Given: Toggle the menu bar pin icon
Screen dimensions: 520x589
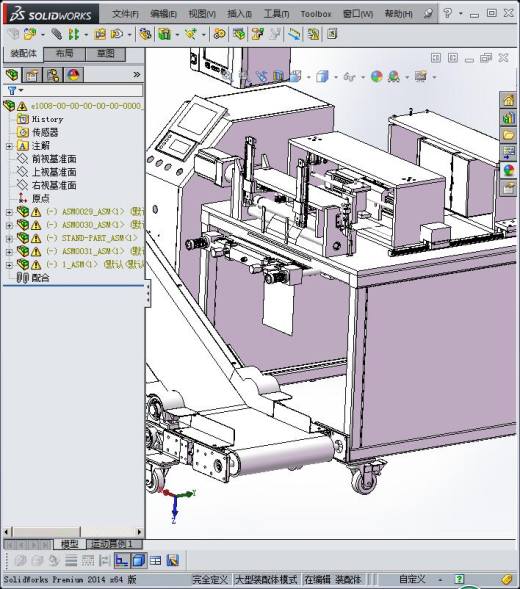Looking at the screenshot, I should click(428, 14).
